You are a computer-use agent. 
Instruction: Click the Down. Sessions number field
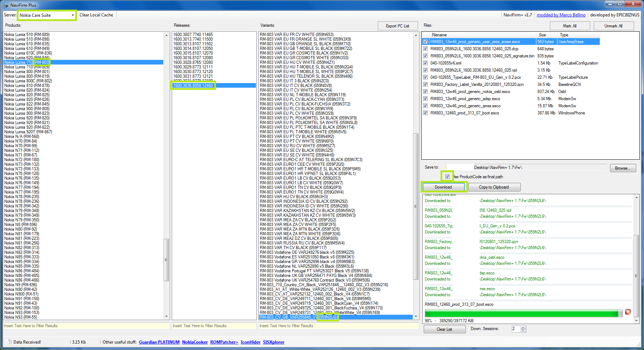[x=516, y=329]
